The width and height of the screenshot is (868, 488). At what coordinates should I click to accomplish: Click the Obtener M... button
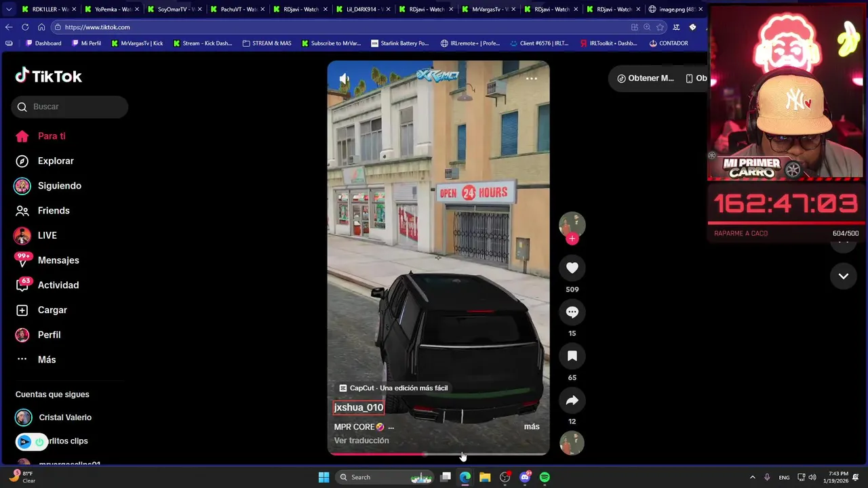tap(645, 79)
